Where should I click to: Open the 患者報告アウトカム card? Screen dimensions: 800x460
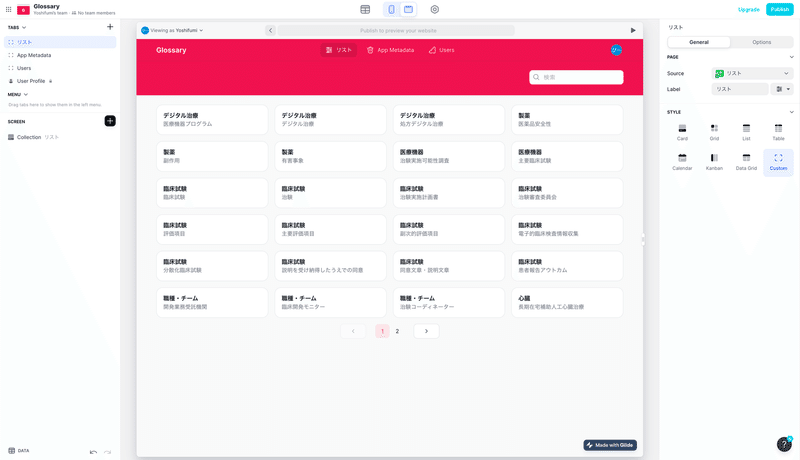point(567,266)
